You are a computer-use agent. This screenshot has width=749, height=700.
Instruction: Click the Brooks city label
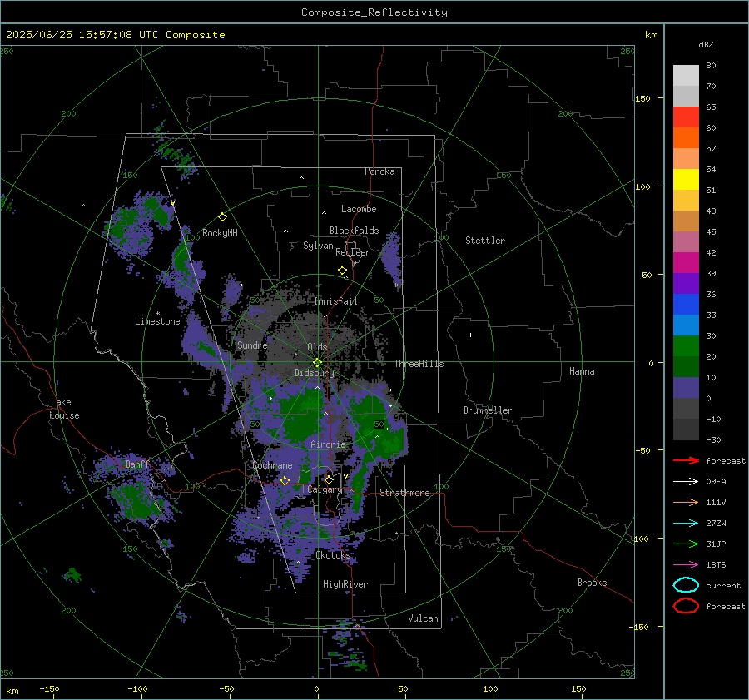pos(592,583)
